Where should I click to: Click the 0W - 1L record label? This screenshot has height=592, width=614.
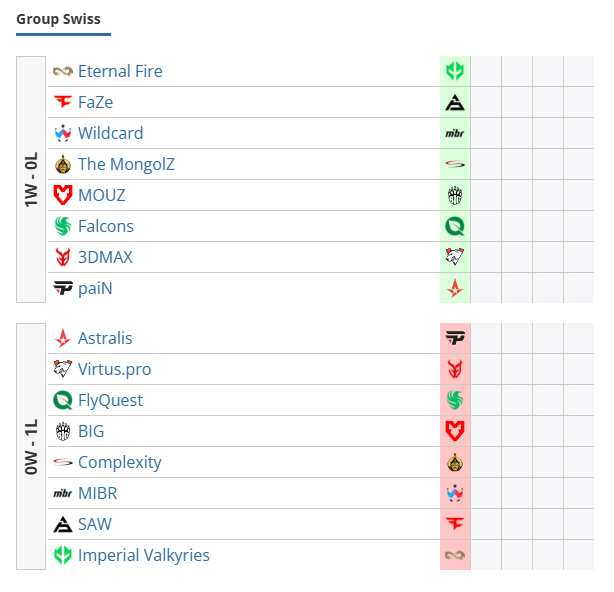pyautogui.click(x=31, y=446)
